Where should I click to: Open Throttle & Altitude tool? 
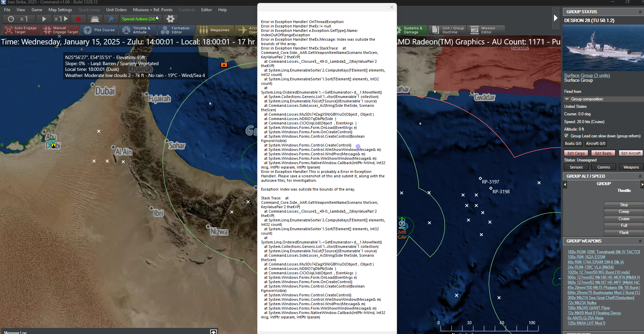[137, 30]
